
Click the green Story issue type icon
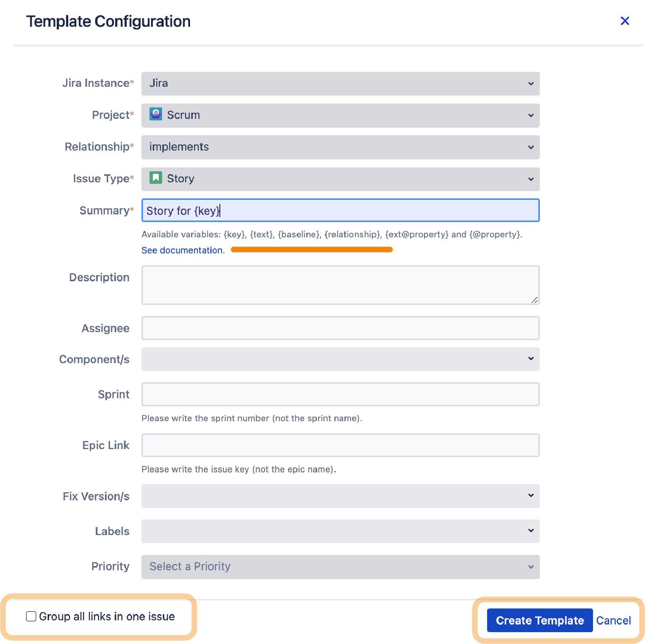click(156, 178)
